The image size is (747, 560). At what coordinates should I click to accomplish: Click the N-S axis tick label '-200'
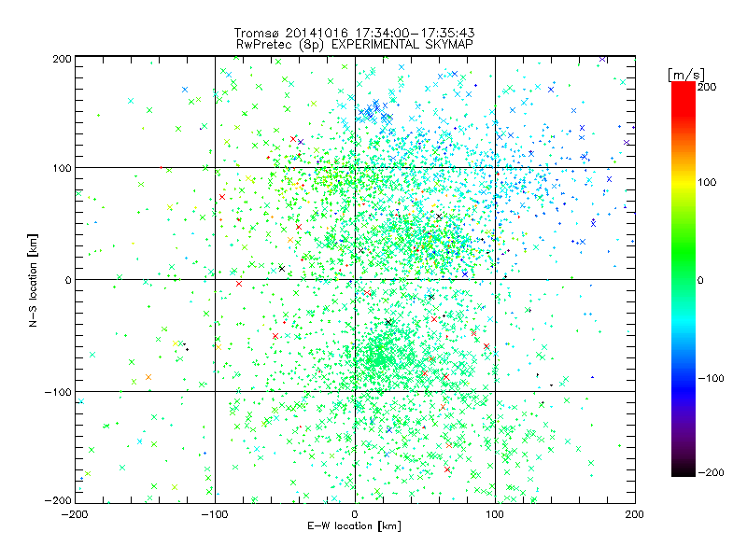[58, 500]
